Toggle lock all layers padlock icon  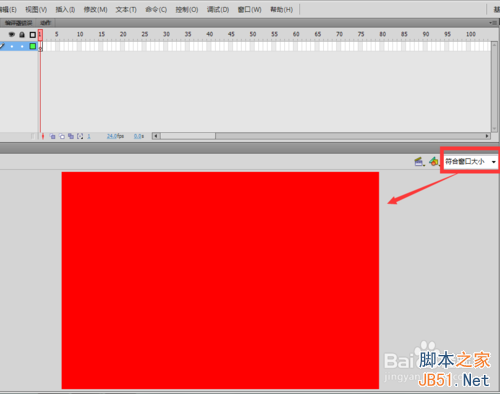[x=22, y=34]
